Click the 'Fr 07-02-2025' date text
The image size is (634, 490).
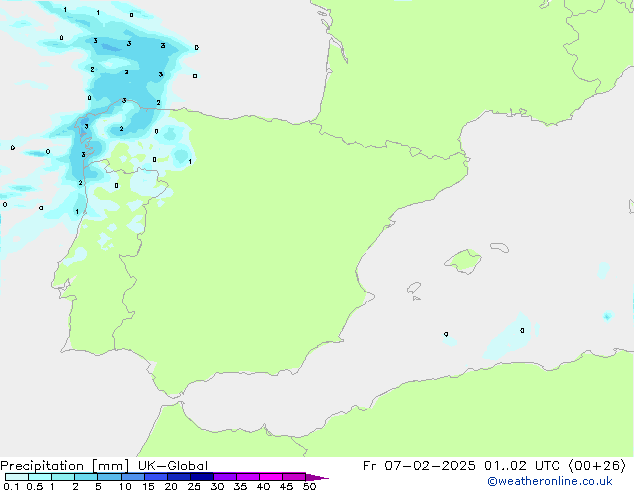pos(419,466)
